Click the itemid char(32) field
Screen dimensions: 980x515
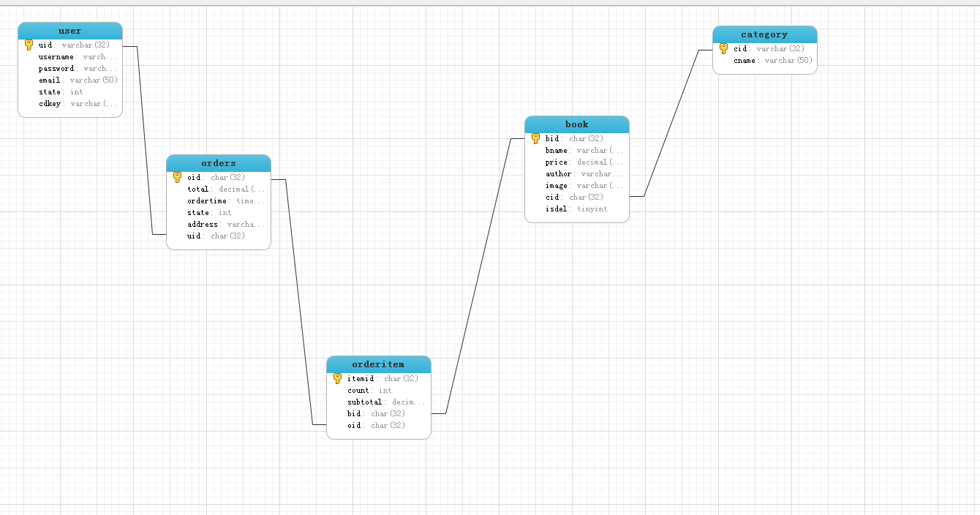point(382,378)
